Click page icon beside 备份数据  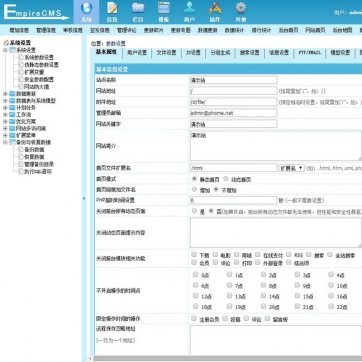point(21,149)
